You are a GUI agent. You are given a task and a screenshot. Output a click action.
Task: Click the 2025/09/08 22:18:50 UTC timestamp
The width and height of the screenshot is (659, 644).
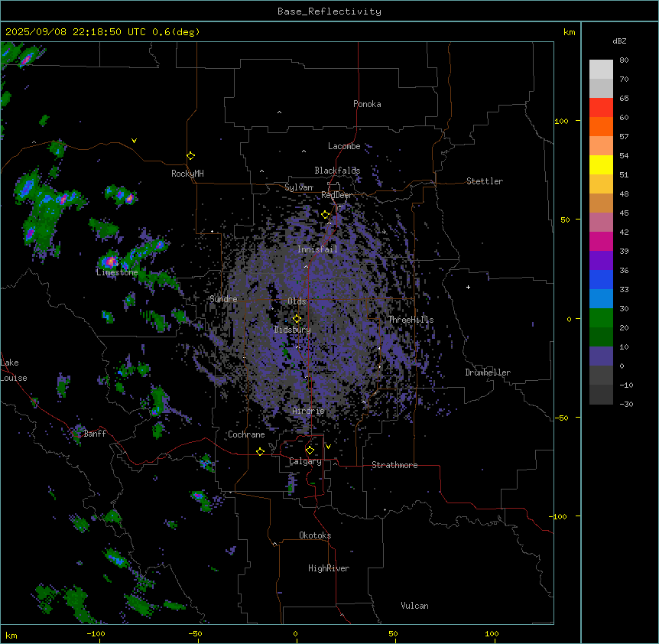[x=76, y=32]
